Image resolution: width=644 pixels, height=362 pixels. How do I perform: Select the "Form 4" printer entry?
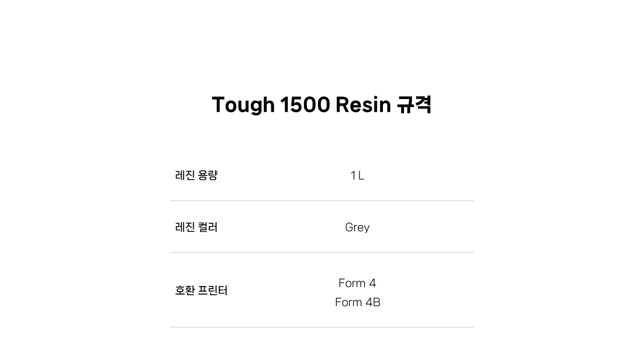(x=357, y=283)
